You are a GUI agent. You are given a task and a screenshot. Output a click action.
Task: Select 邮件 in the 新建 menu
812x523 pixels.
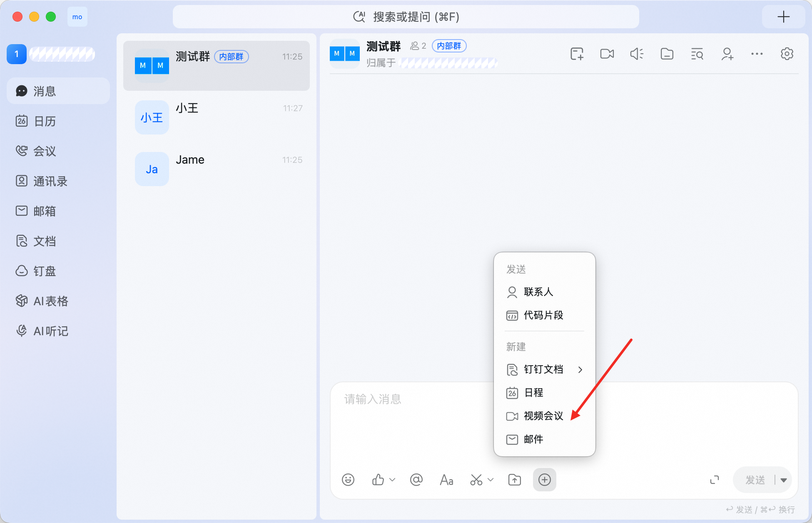pos(545,439)
